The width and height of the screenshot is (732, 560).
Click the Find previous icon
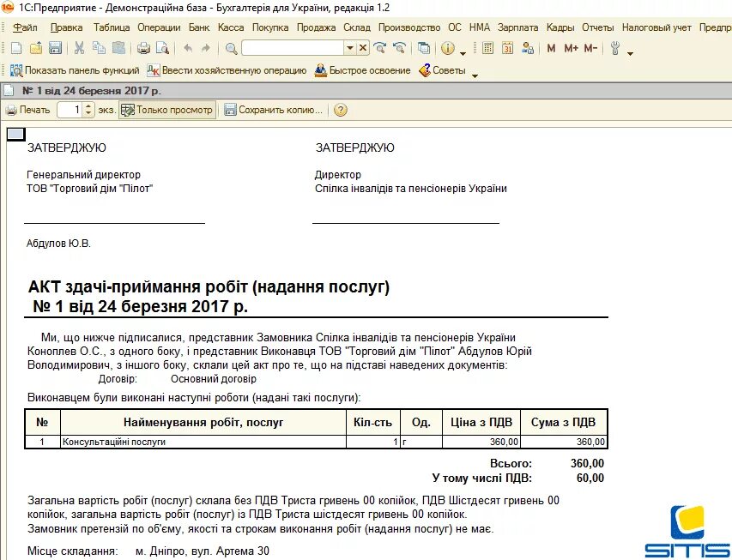click(400, 48)
